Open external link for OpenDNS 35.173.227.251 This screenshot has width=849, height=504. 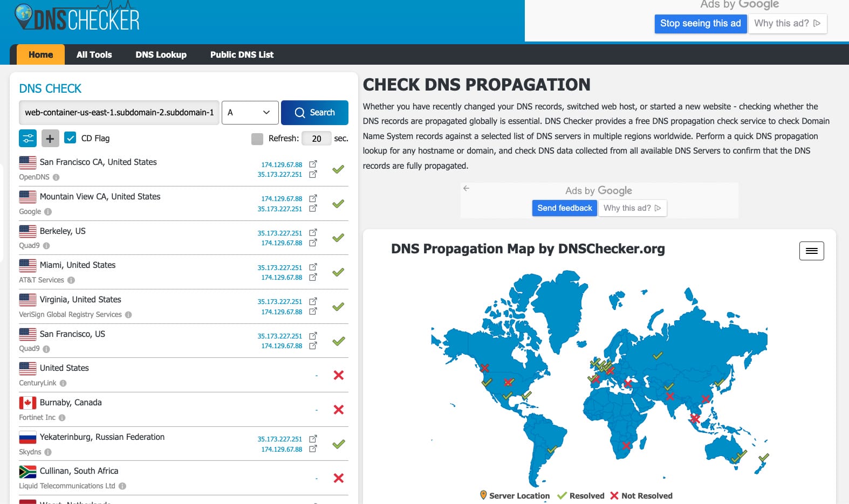(313, 174)
